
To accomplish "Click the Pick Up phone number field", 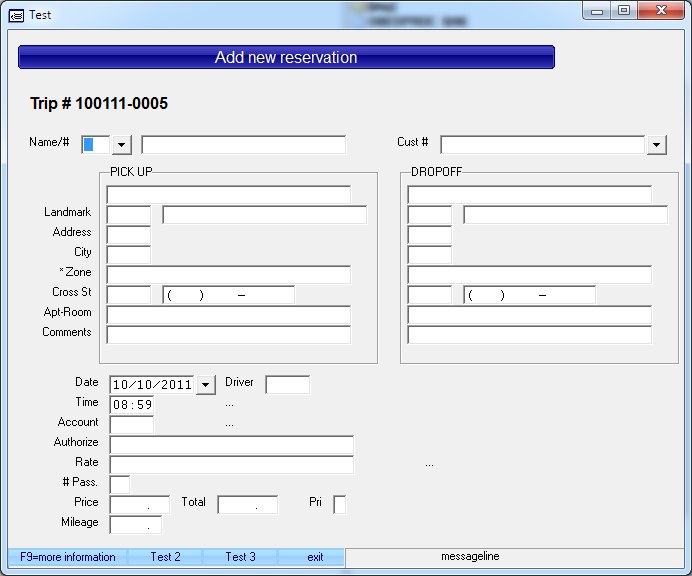I will pos(228,295).
